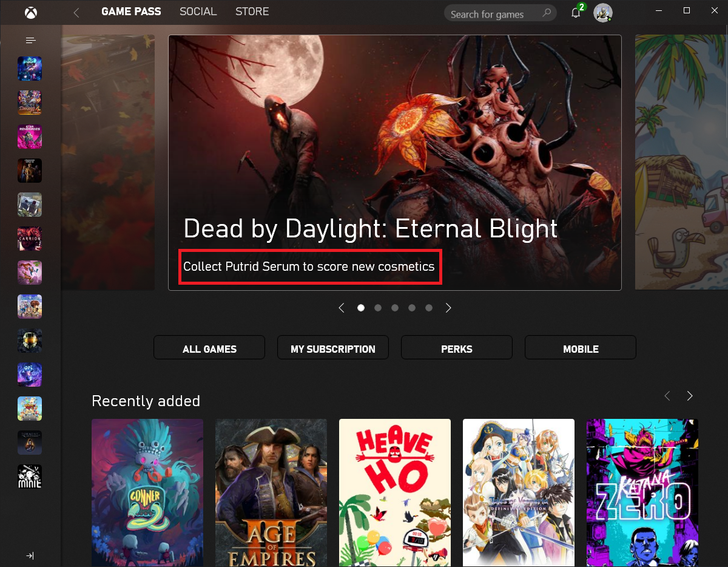Open Torment sidebar game icon

[x=30, y=443]
